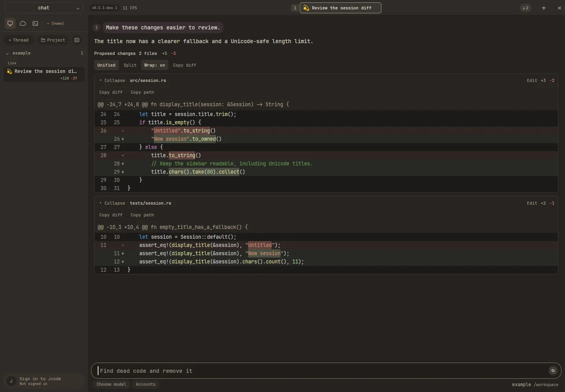Add a new tab with plus icon
Viewport: 565px width, 392px height.
coord(544,8)
